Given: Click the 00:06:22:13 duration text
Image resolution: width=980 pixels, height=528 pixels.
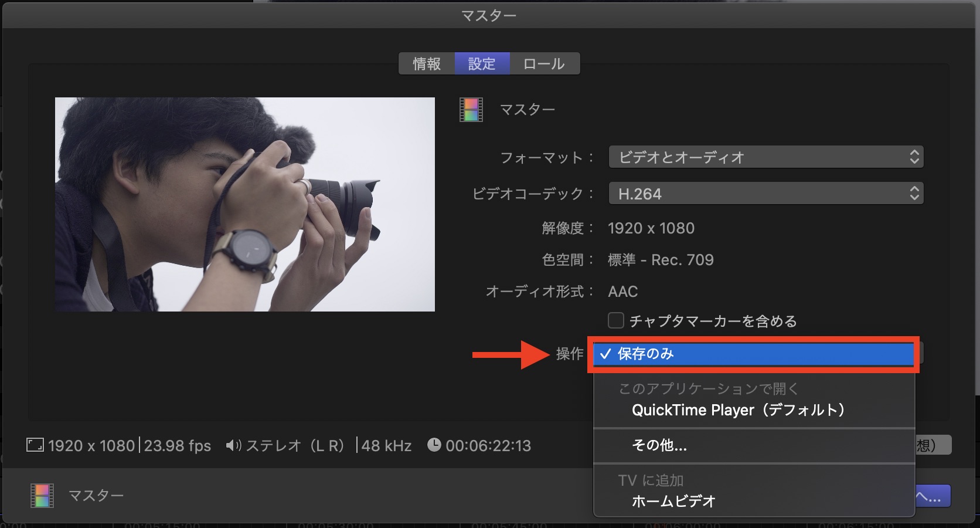Looking at the screenshot, I should (x=488, y=446).
